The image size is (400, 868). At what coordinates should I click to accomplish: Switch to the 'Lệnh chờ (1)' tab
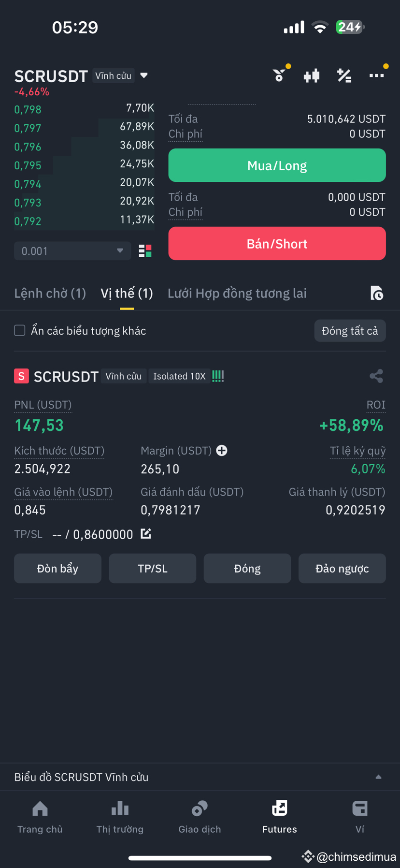coord(50,293)
